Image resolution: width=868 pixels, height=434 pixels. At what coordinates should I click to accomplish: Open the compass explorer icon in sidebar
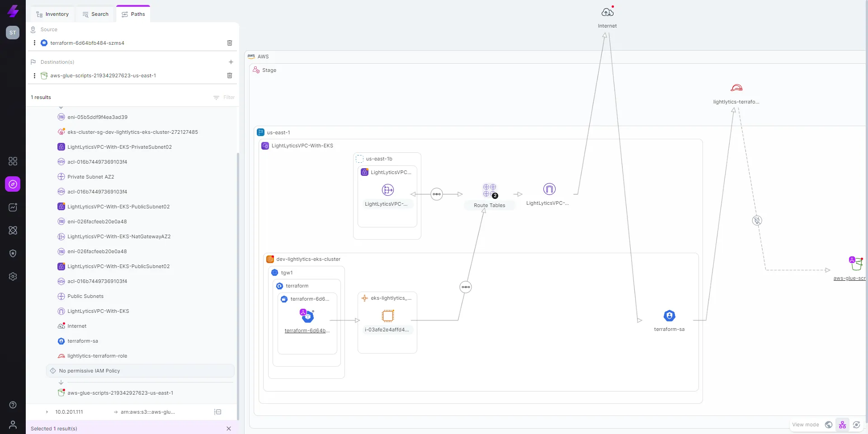click(13, 184)
